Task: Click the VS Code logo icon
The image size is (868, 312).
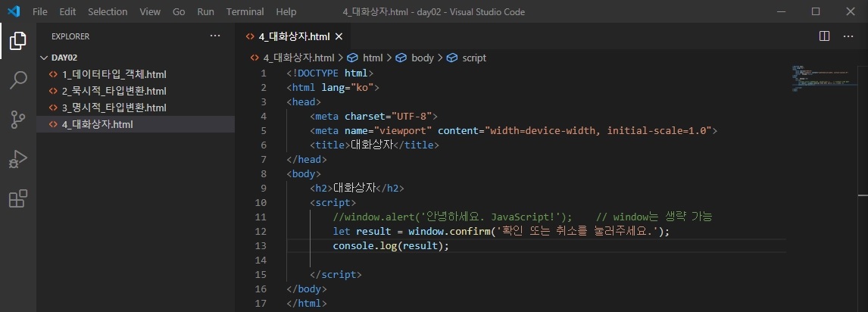Action: (14, 11)
